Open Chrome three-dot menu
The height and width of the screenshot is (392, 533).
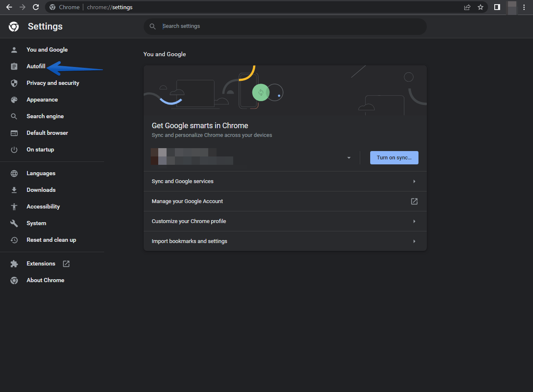tap(524, 7)
